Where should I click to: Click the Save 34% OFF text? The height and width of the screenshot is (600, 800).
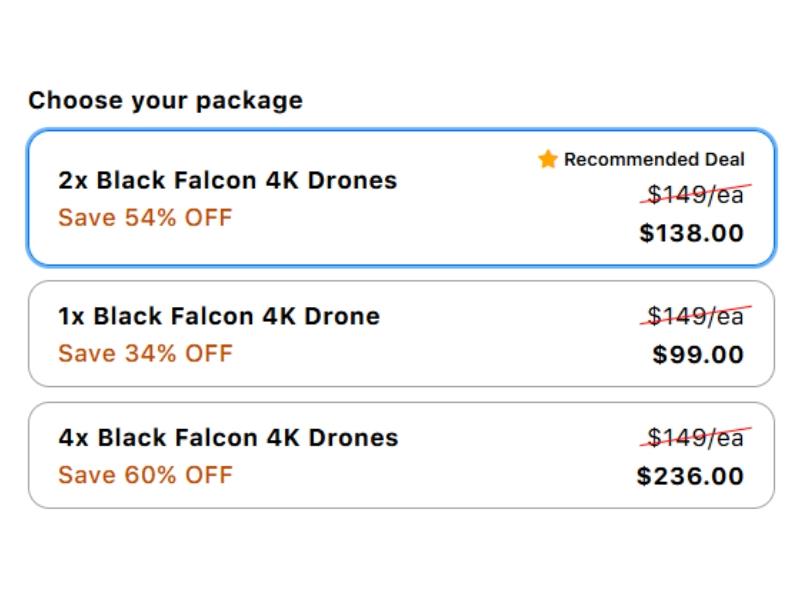[145, 353]
